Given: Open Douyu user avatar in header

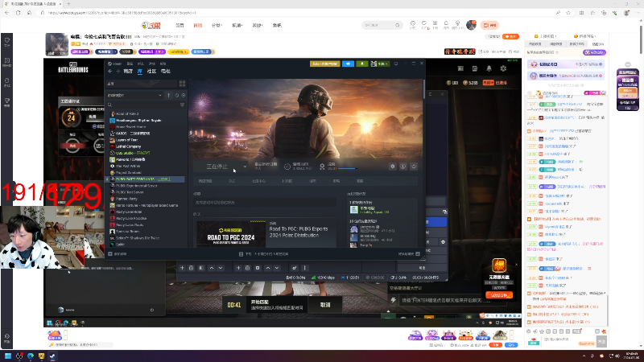Looking at the screenshot, I should point(471,25).
